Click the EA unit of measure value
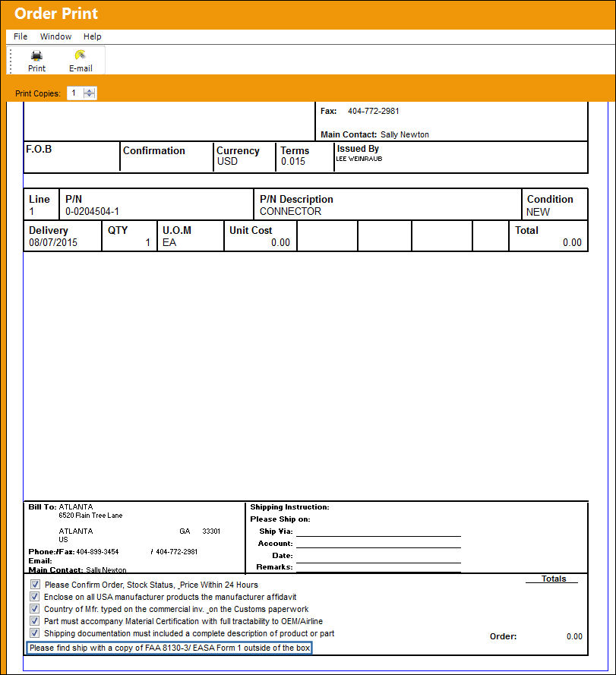The height and width of the screenshot is (675, 616). tap(169, 242)
